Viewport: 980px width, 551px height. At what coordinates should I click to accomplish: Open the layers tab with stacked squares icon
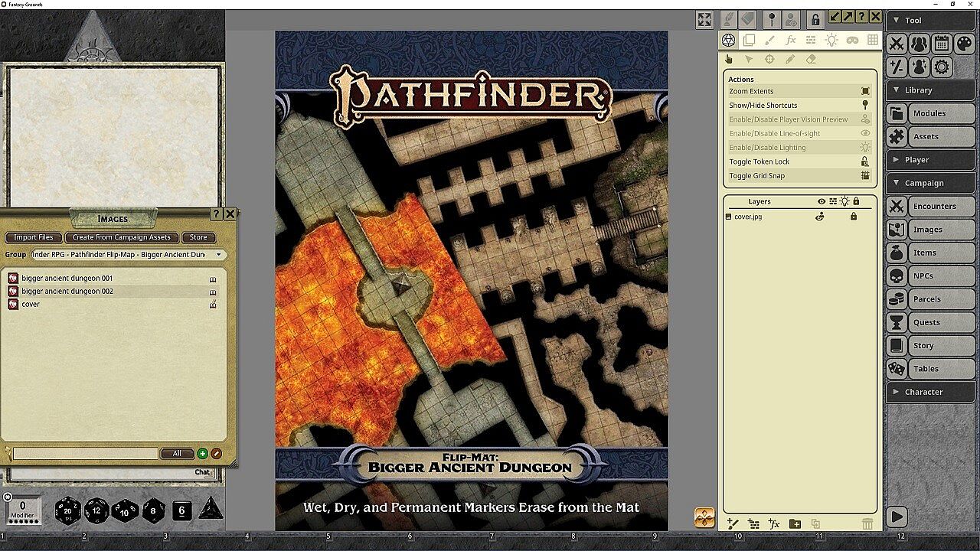tap(750, 41)
